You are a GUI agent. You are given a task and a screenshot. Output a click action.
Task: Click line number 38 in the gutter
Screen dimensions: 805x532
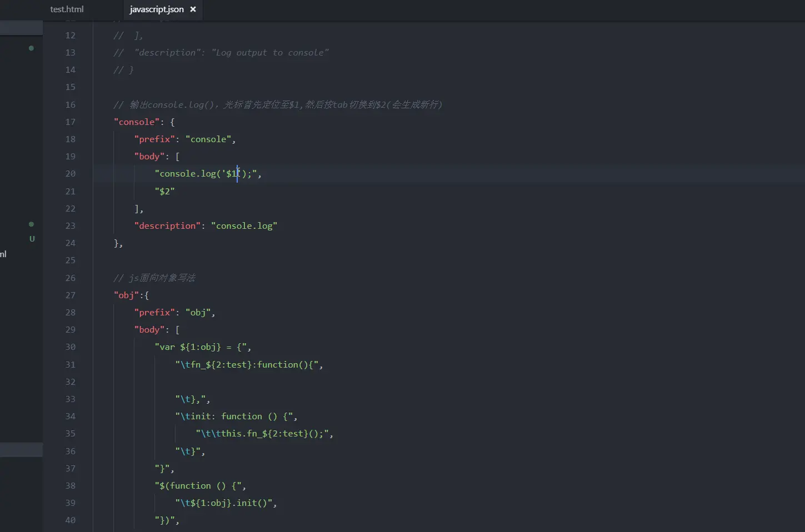(71, 486)
